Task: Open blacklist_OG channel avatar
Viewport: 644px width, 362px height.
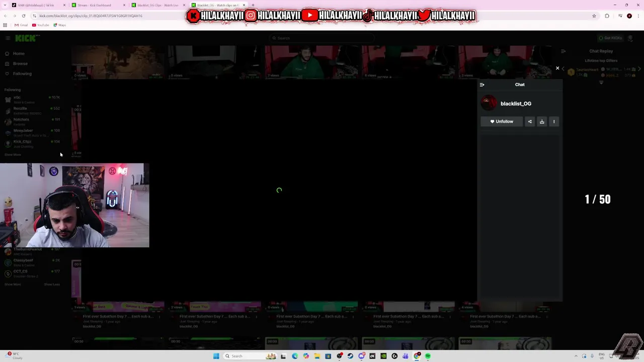Action: (489, 103)
